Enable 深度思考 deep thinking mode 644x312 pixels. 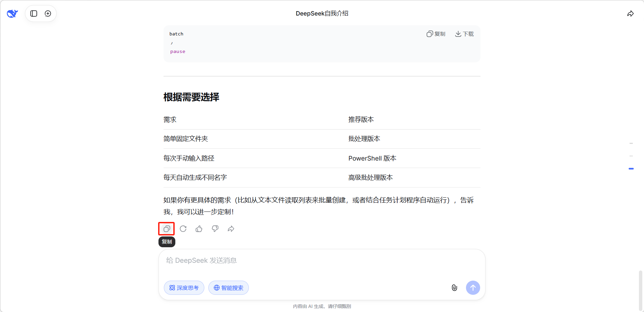pos(184,288)
